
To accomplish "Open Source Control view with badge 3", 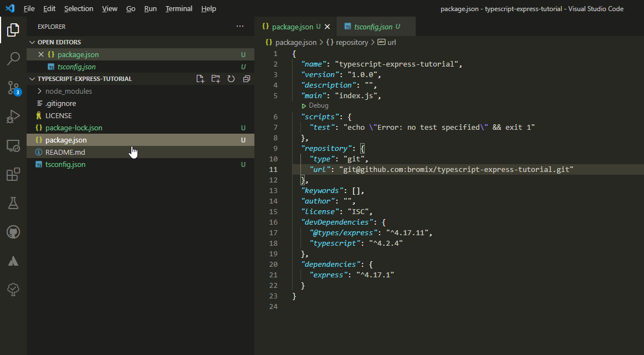I will (x=13, y=88).
